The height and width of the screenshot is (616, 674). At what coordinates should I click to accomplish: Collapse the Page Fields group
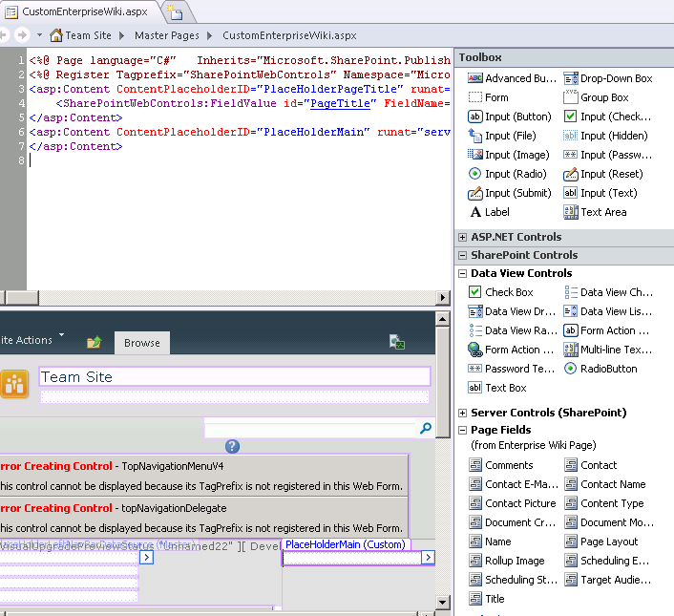point(462,431)
